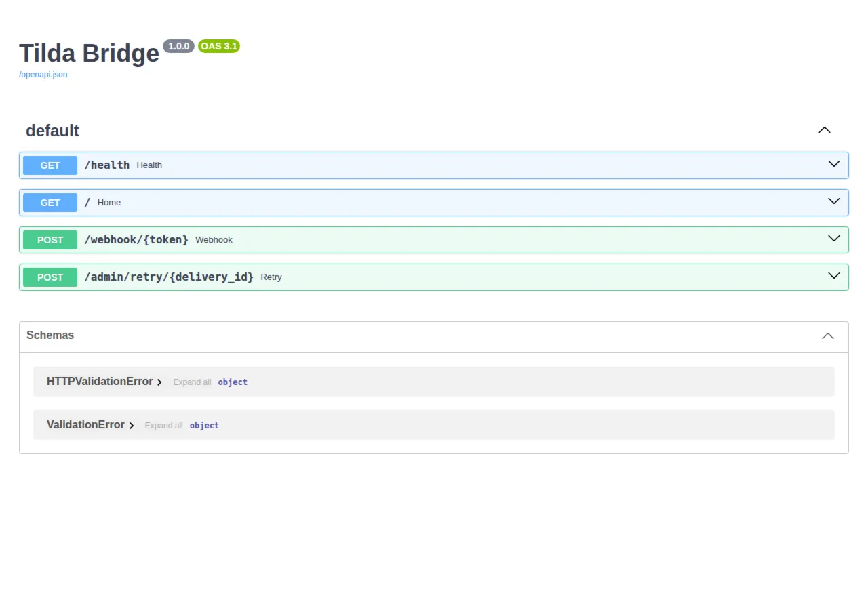Click Expand all for ValidationError

(x=163, y=426)
